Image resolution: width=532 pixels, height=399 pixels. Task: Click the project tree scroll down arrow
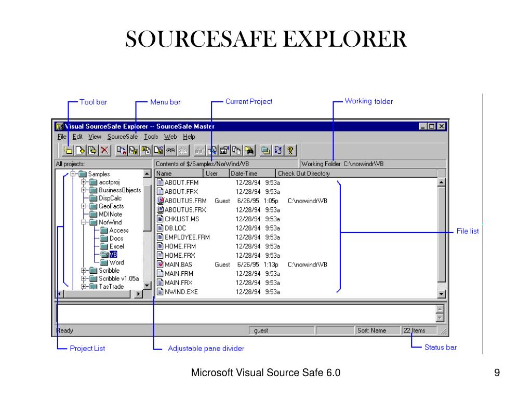click(147, 285)
